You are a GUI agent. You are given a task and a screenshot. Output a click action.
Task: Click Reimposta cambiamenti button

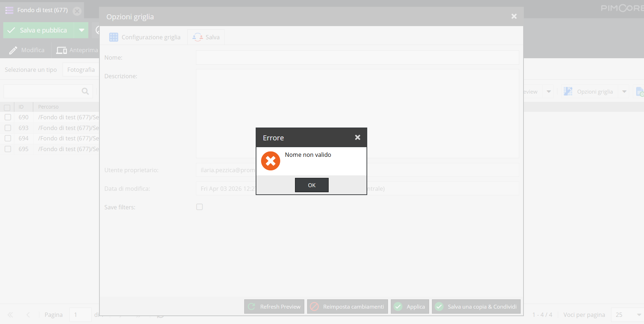347,306
